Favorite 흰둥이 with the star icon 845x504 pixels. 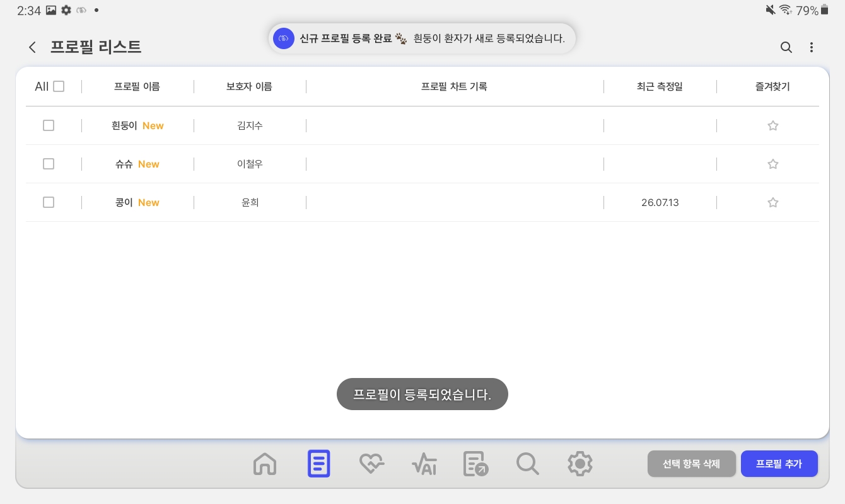pyautogui.click(x=773, y=125)
